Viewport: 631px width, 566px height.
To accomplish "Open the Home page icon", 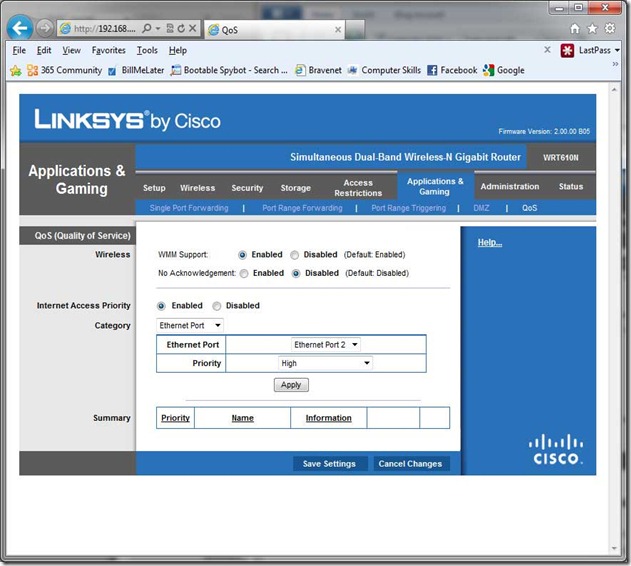I will point(575,28).
